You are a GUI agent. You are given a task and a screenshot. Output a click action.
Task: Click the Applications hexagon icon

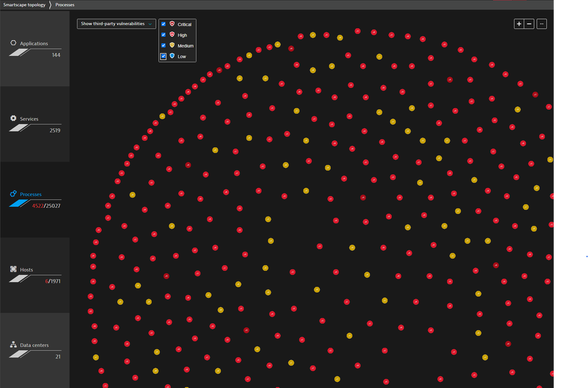tap(14, 44)
